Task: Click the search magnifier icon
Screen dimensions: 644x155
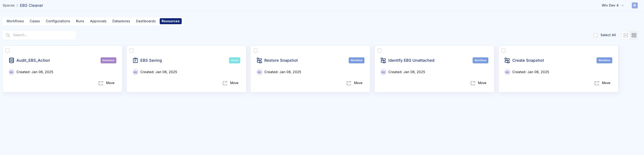Action: coord(8,35)
